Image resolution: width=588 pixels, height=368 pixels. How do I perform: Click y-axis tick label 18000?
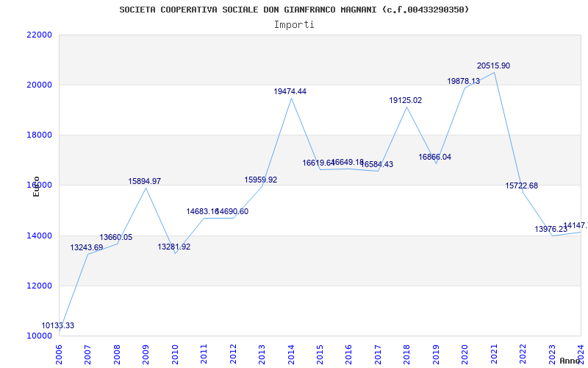pos(39,135)
